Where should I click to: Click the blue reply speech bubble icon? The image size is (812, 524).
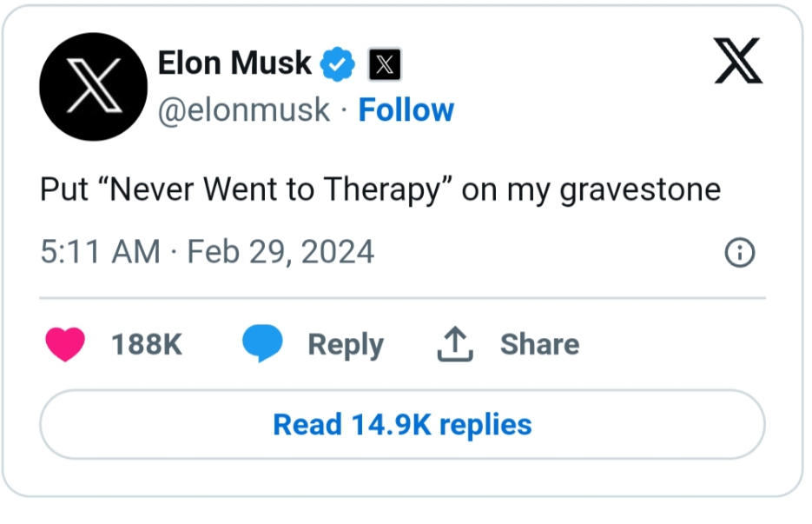262,342
